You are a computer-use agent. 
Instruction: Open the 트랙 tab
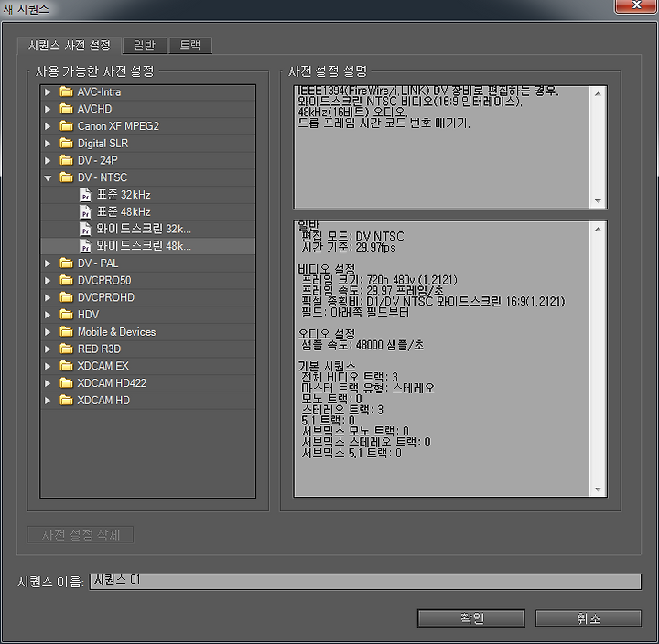pos(190,46)
